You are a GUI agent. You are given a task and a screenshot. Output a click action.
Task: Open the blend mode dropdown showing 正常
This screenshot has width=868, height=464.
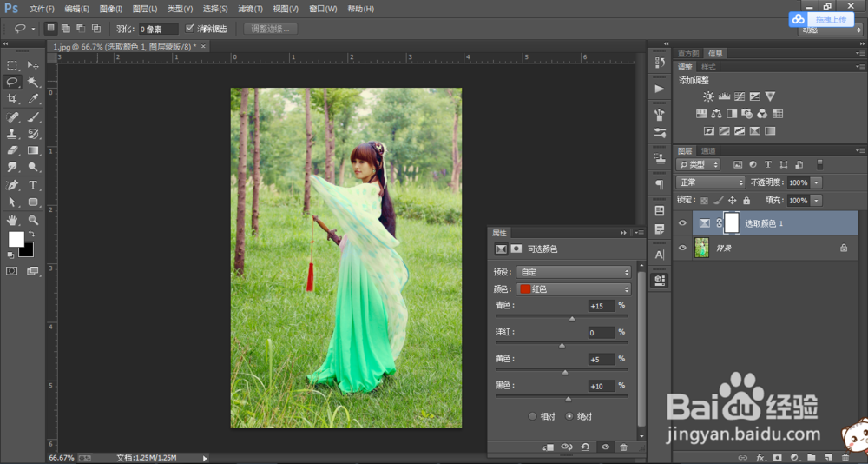pyautogui.click(x=711, y=182)
